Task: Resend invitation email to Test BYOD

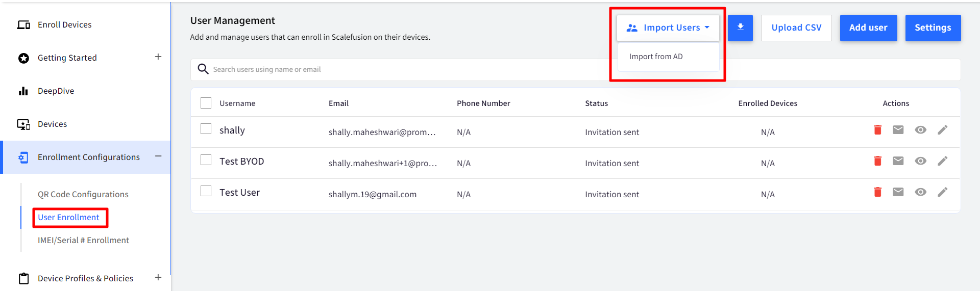Action: [898, 161]
